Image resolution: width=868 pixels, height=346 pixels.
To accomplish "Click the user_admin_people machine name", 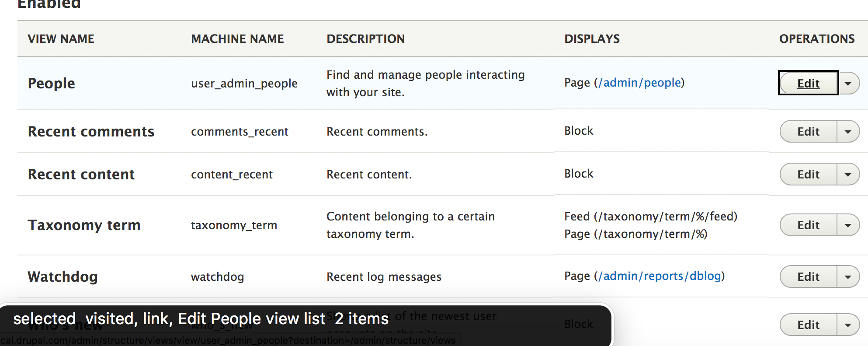I will [x=244, y=83].
